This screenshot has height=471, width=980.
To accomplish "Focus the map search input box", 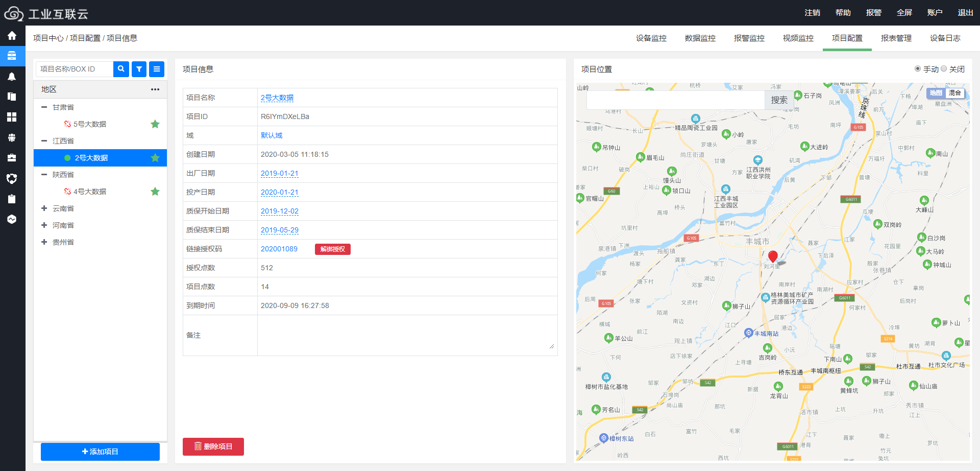I will pyautogui.click(x=676, y=100).
